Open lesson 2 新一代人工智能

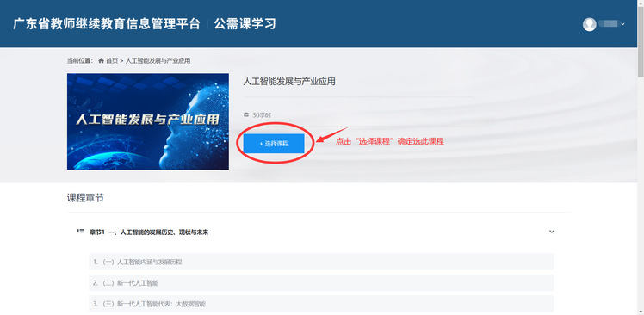321,283
